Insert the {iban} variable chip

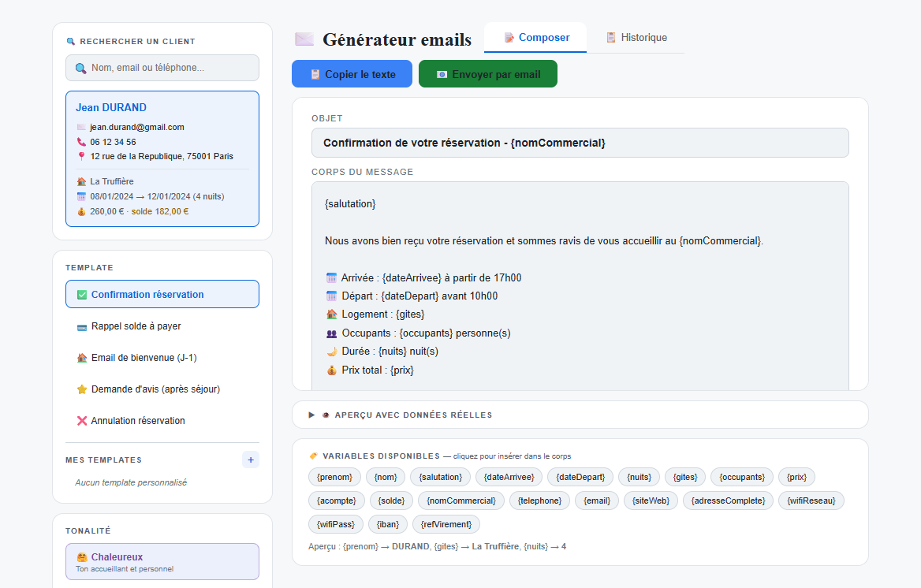click(x=388, y=524)
